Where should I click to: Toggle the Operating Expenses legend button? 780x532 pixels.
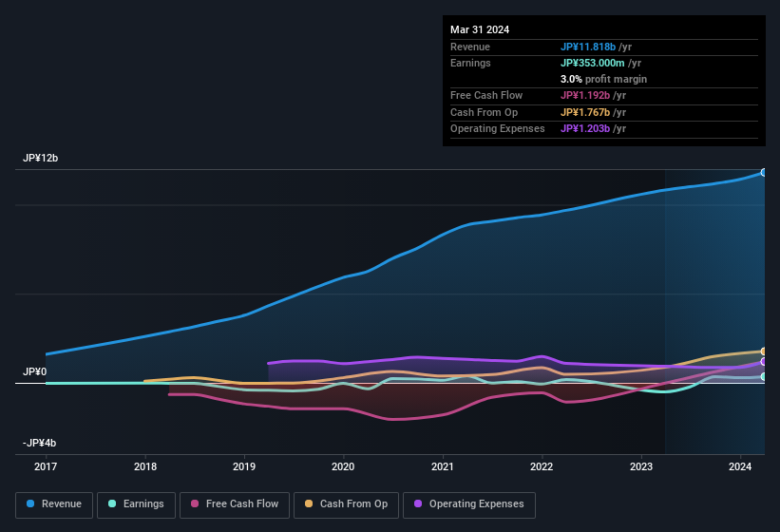pos(469,504)
